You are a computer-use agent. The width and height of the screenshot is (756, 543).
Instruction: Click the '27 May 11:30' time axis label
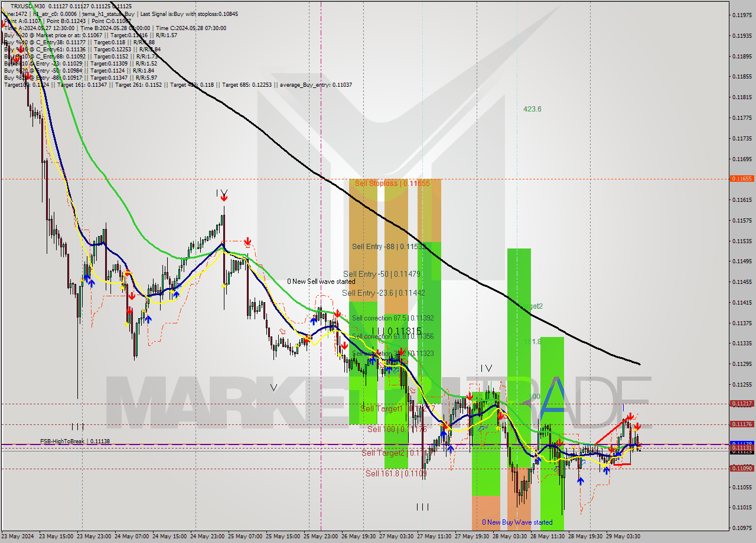click(x=434, y=537)
